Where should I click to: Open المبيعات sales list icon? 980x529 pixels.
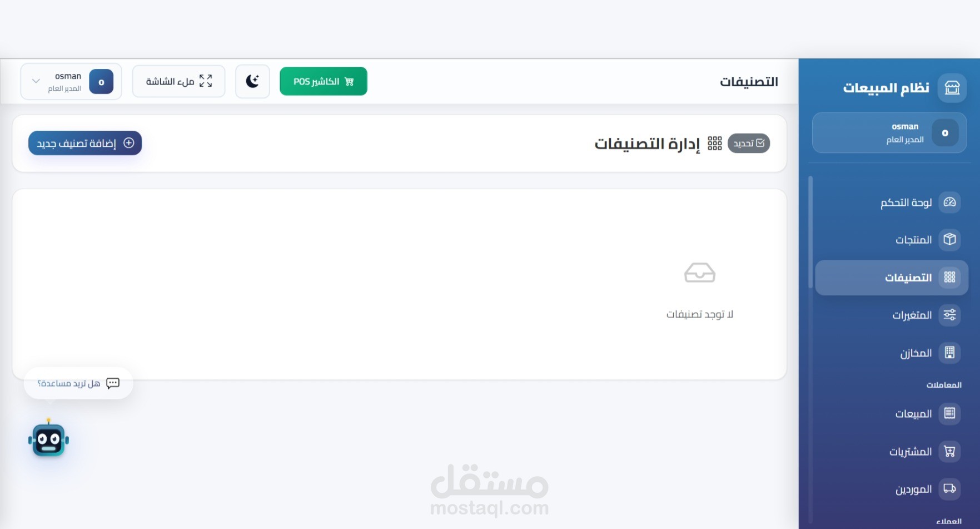(x=949, y=413)
